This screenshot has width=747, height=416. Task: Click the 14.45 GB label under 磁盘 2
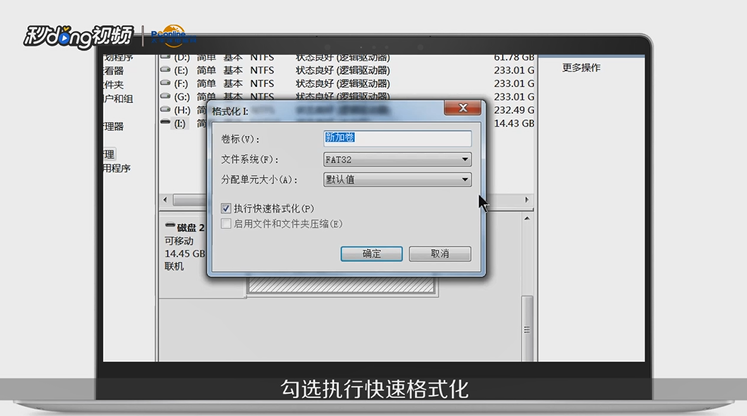click(x=185, y=254)
